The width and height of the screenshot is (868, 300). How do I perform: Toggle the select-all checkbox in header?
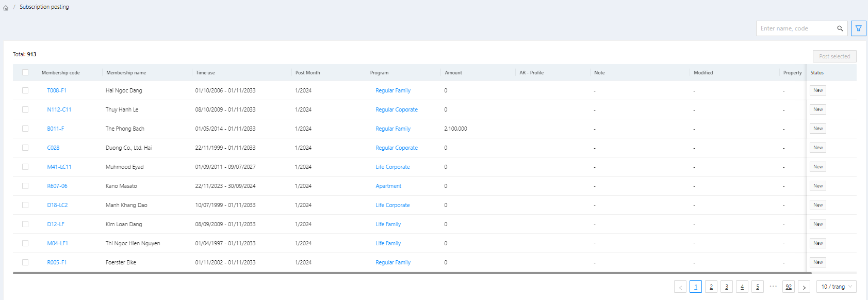(25, 72)
